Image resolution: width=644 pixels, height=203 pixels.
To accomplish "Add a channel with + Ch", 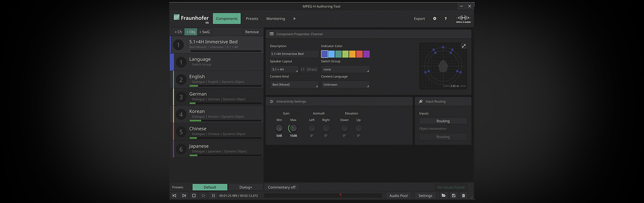I will click(x=178, y=32).
